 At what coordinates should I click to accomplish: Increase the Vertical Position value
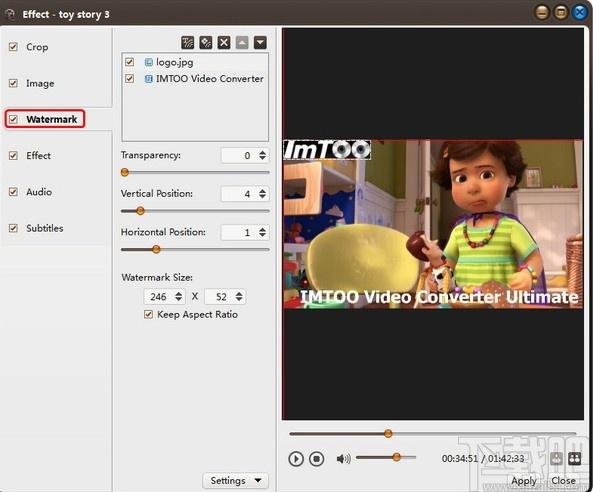pos(262,191)
